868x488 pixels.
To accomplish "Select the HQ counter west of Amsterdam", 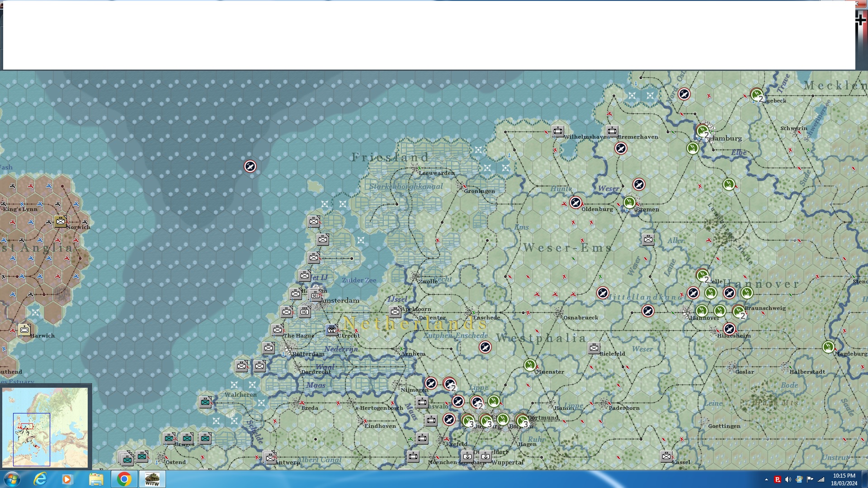I will (x=304, y=311).
